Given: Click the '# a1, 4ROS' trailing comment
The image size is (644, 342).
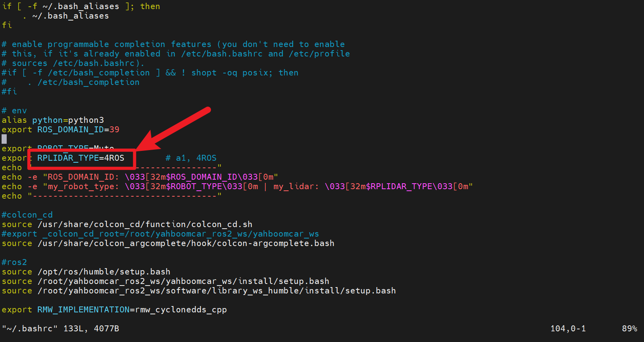Looking at the screenshot, I should pyautogui.click(x=191, y=158).
